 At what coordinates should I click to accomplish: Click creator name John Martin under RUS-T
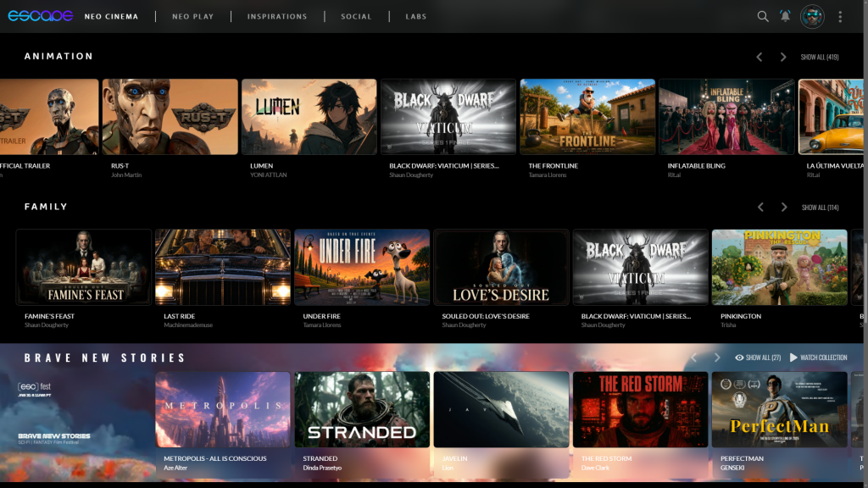pos(126,175)
